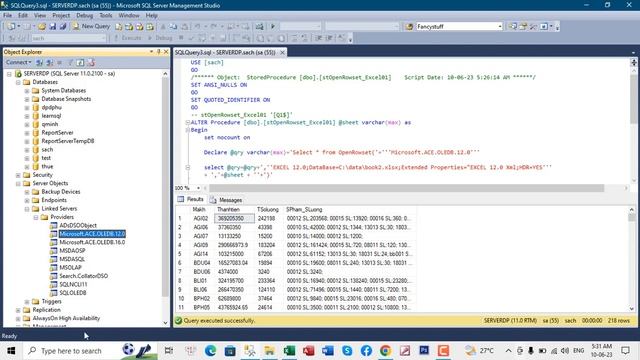Expand the Triggers folder
This screenshot has width=640, height=360.
(27, 302)
